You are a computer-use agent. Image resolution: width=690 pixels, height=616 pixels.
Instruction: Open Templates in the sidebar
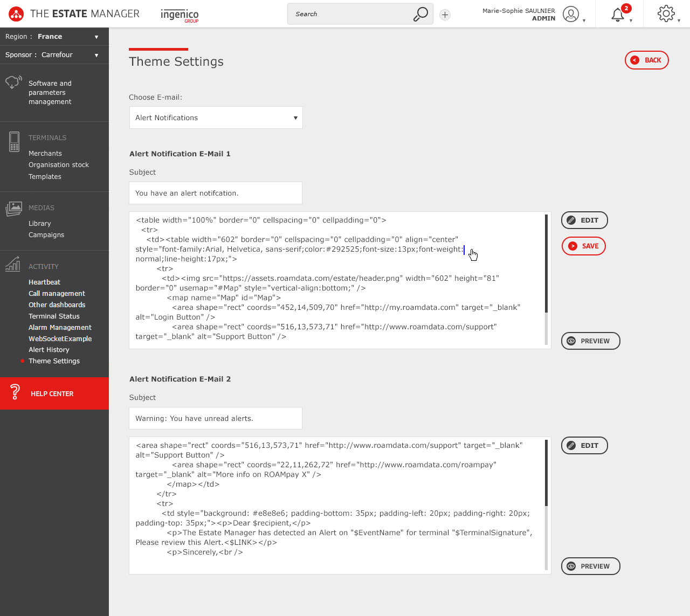pyautogui.click(x=45, y=177)
